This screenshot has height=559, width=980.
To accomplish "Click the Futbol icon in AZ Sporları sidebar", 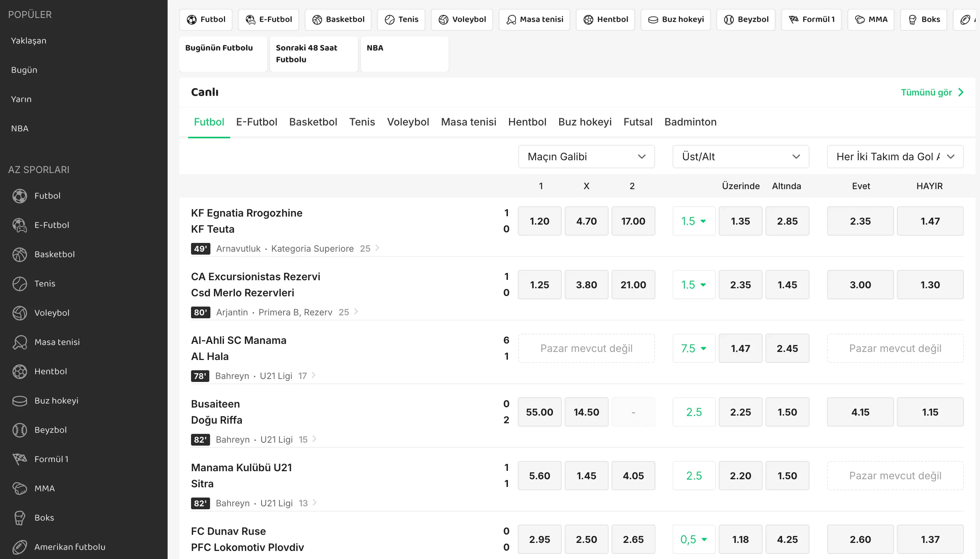I will [x=20, y=196].
